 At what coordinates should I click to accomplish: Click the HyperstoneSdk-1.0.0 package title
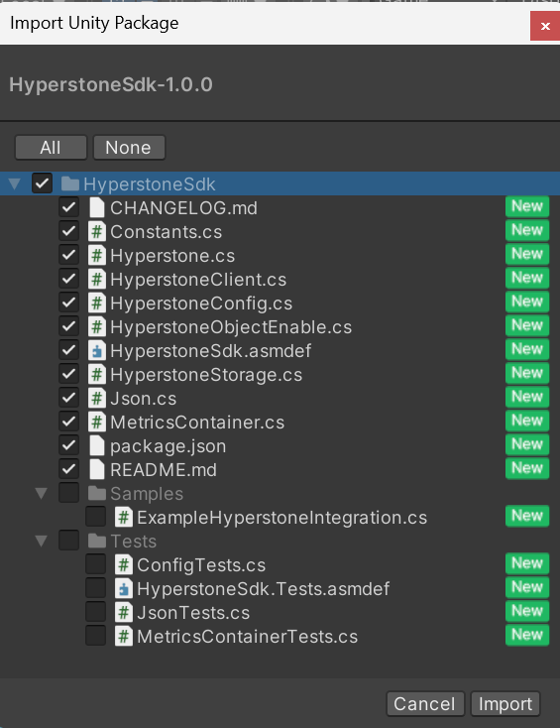pyautogui.click(x=111, y=84)
